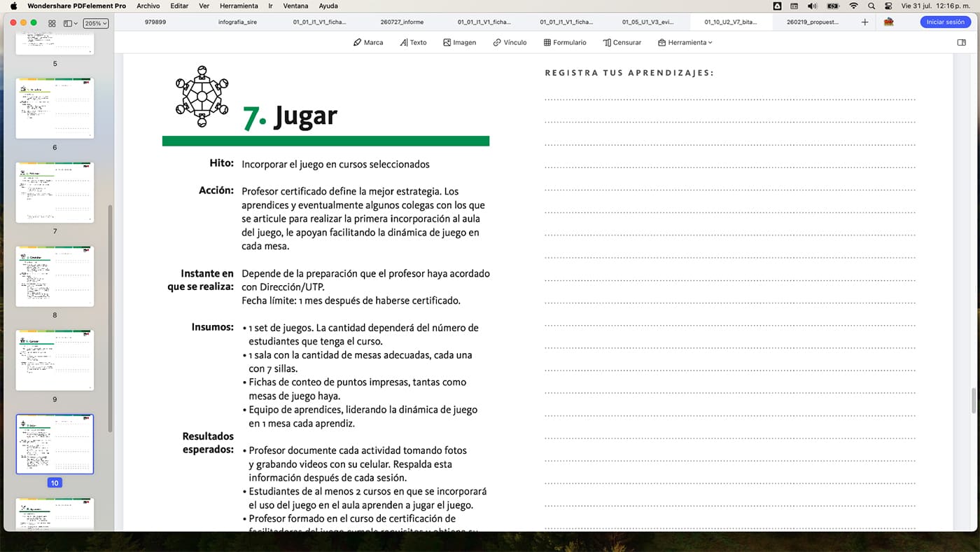Click the battery status icon
Screen dimensions: 980x552
833,6
